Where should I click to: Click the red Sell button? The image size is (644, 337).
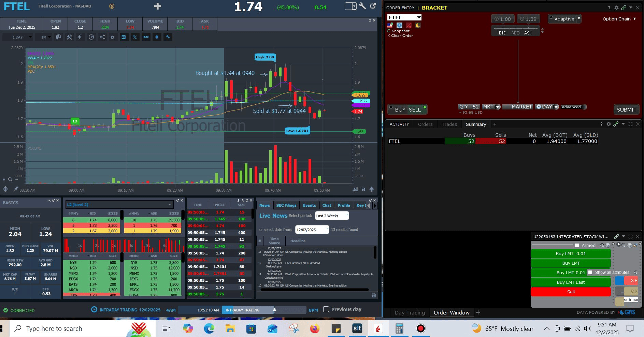click(x=571, y=292)
